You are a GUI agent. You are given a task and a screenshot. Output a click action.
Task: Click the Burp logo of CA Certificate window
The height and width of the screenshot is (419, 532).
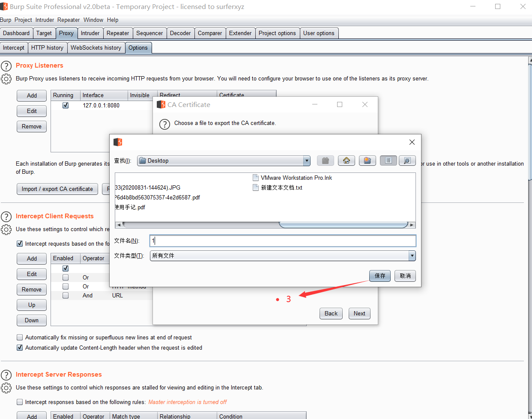[161, 104]
